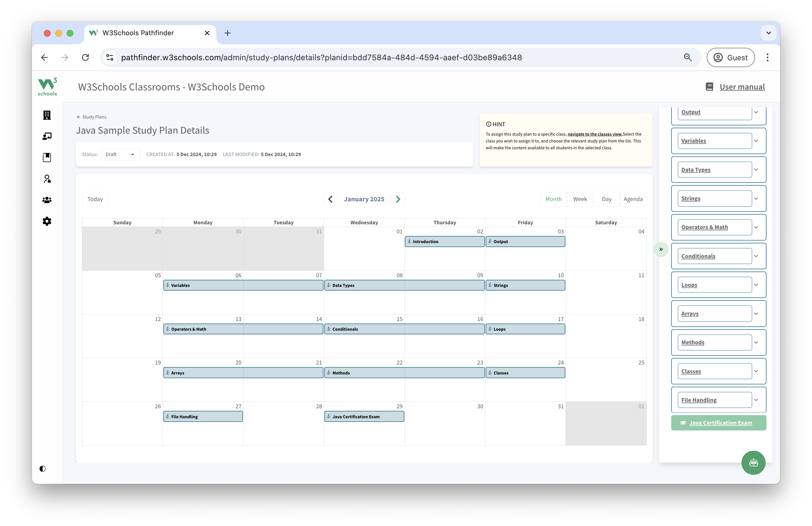Open the chatbot assistant floating button
This screenshot has width=812, height=526.
tap(753, 463)
